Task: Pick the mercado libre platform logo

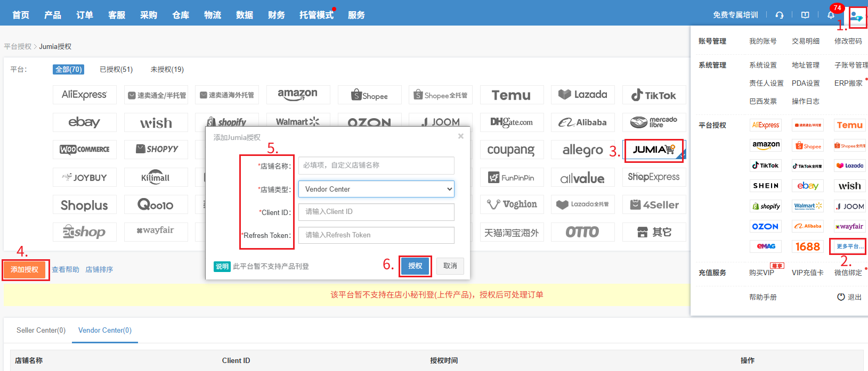Action: [654, 122]
